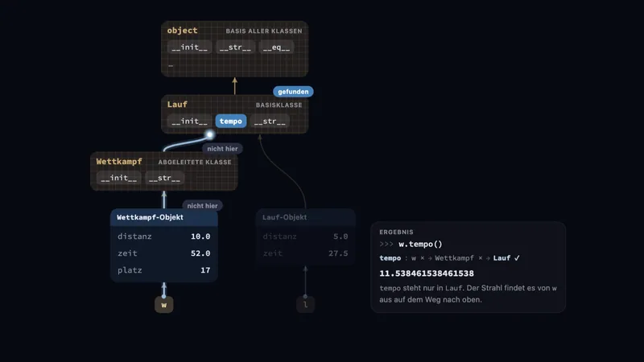Click the __str__ chip in Wettkampf class
The height and width of the screenshot is (362, 644).
[165, 178]
